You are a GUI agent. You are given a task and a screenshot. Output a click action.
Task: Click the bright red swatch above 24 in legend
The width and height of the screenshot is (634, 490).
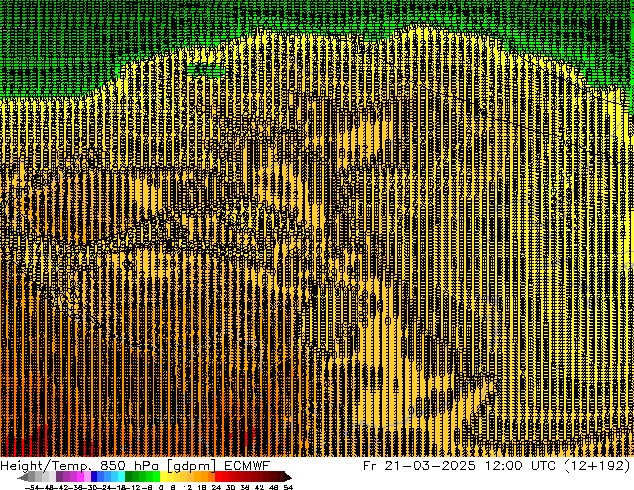pos(218,477)
